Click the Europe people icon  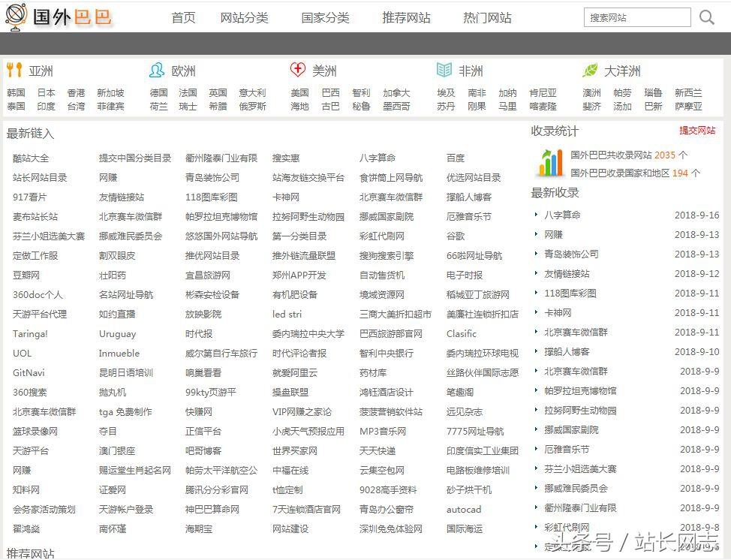[157, 71]
